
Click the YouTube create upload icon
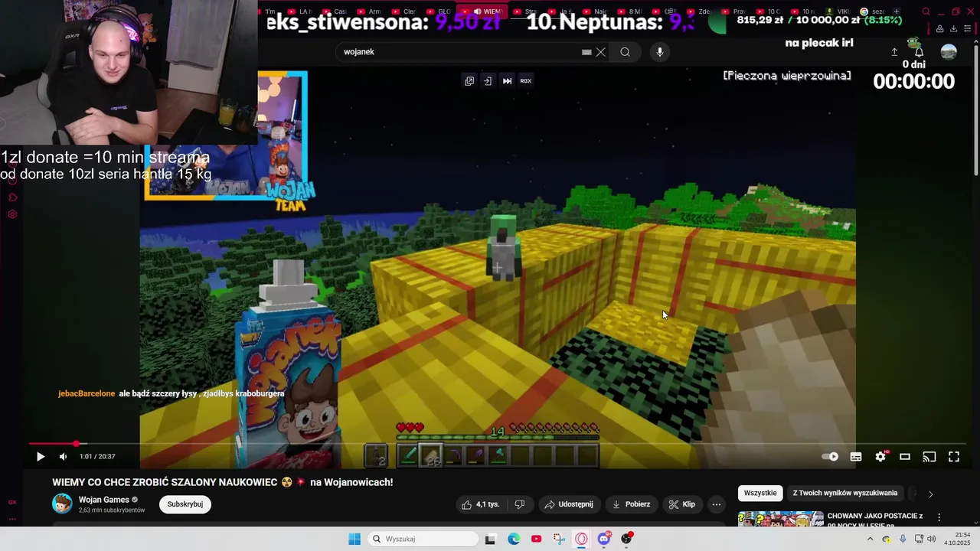coord(894,52)
